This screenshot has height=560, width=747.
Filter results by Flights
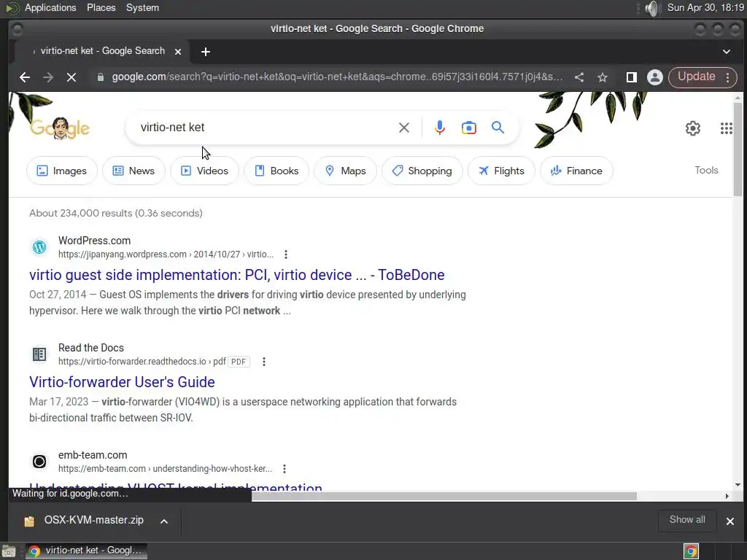pos(501,171)
